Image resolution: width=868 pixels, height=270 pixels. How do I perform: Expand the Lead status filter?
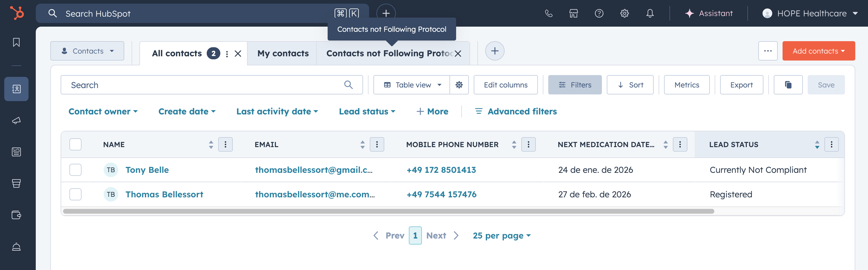pyautogui.click(x=367, y=111)
